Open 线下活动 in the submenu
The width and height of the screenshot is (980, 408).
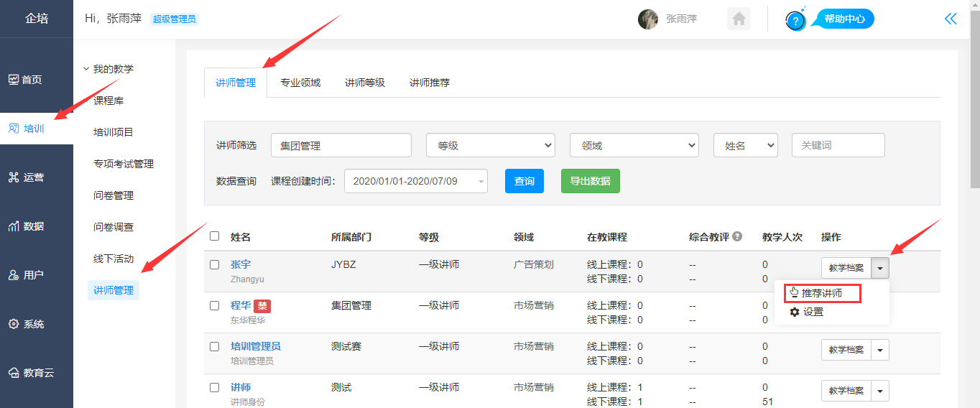coord(114,259)
